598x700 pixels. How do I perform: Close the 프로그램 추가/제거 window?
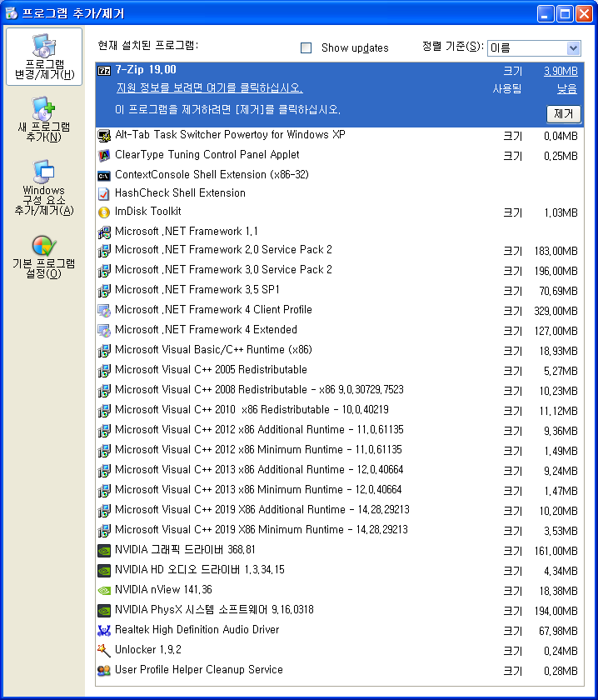584,14
